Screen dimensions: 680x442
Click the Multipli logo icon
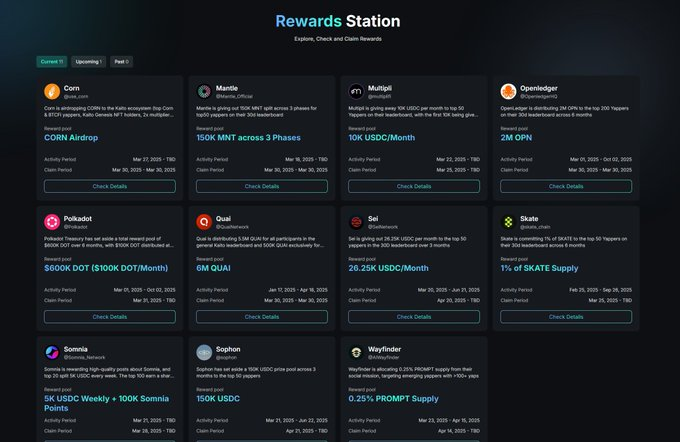(356, 92)
